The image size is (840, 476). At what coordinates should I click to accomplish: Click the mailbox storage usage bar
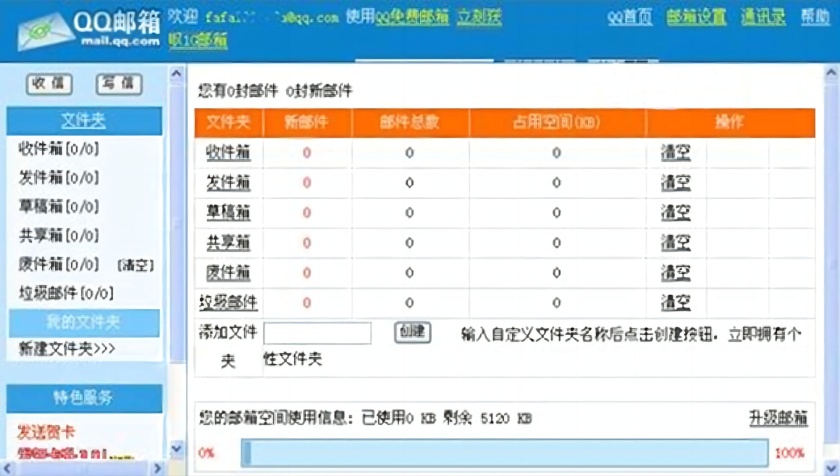coord(504,453)
